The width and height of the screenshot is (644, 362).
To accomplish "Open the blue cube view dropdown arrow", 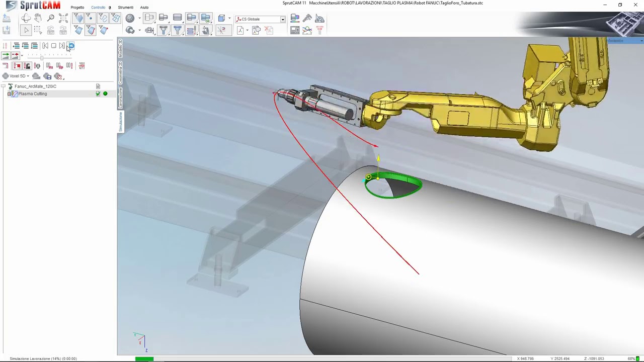I will click(x=229, y=18).
